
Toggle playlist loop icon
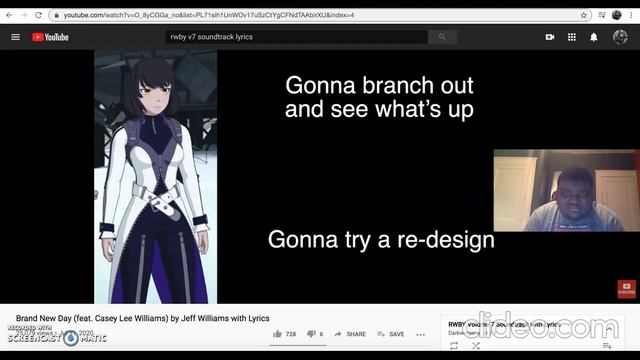[454, 346]
